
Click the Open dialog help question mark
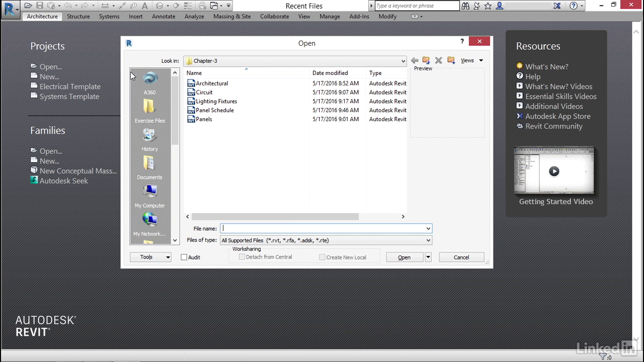462,41
